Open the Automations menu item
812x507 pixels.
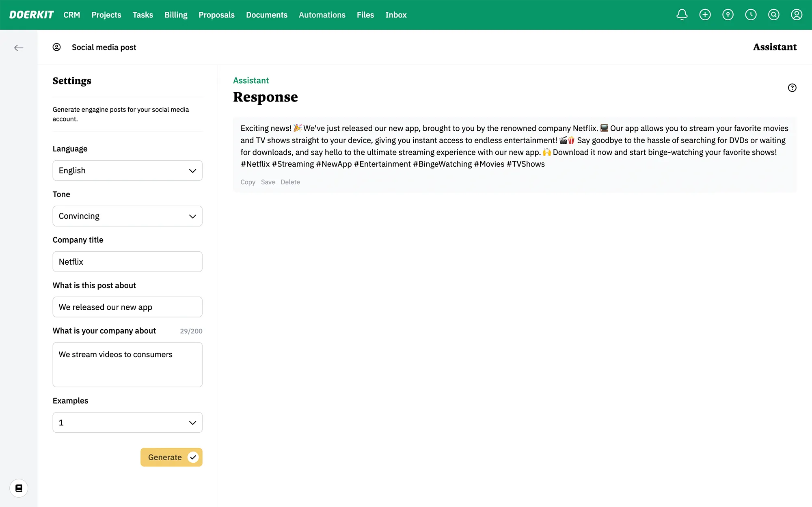(x=322, y=15)
